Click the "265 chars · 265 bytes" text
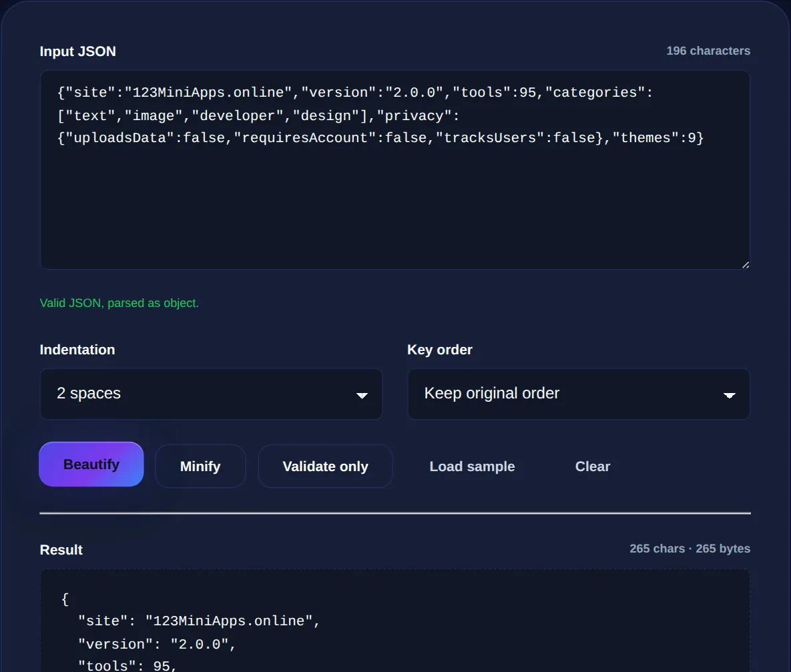Screen dimensions: 791x672 pos(690,549)
